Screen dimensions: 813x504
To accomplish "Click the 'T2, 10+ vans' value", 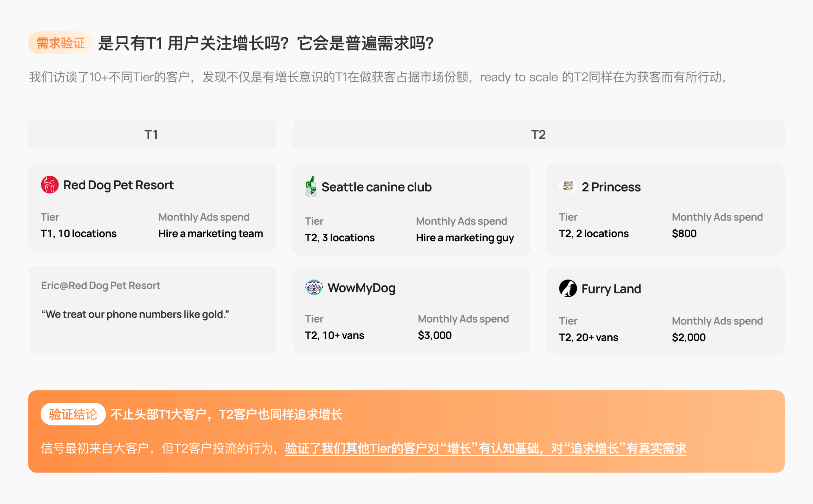I will click(x=334, y=335).
